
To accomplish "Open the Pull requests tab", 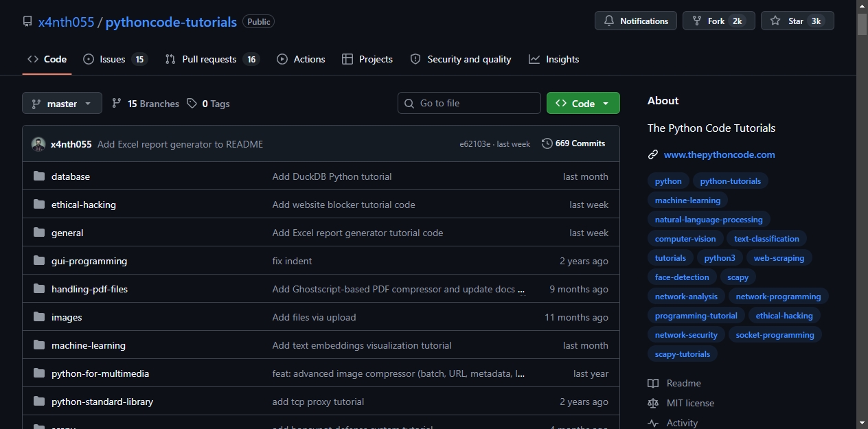I will click(x=212, y=59).
